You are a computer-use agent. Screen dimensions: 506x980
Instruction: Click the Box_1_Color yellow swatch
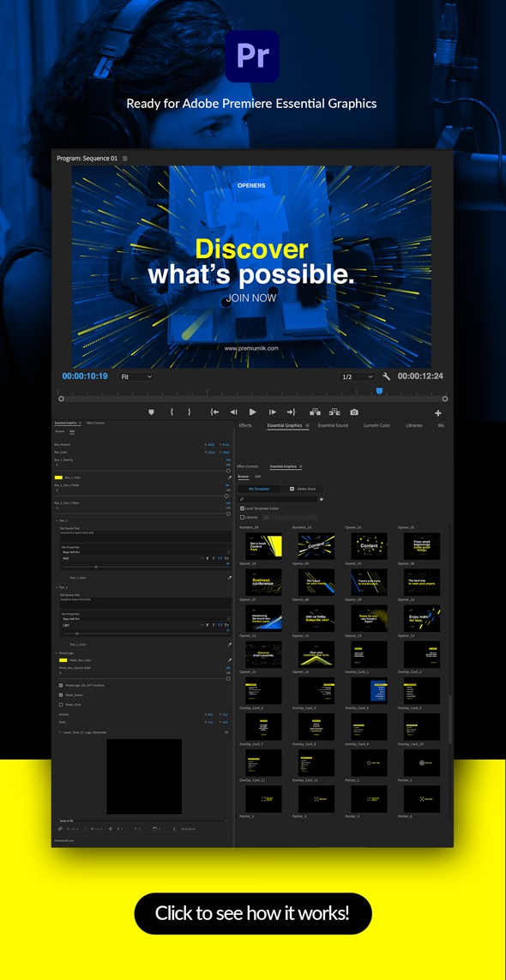[59, 478]
